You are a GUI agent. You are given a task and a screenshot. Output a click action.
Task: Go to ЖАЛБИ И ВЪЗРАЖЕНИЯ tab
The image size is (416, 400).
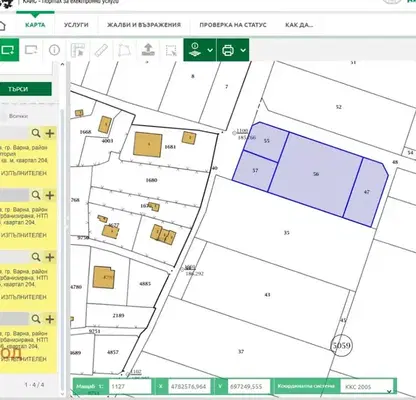(144, 25)
